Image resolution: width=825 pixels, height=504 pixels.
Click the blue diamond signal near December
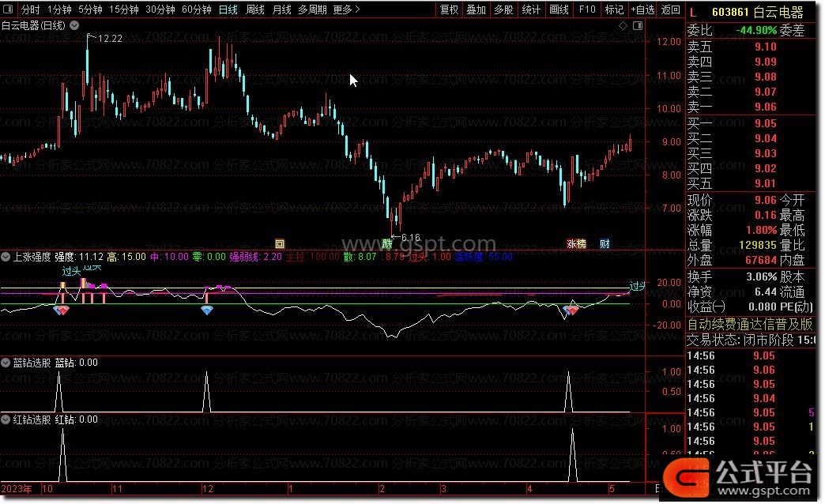[x=207, y=310]
